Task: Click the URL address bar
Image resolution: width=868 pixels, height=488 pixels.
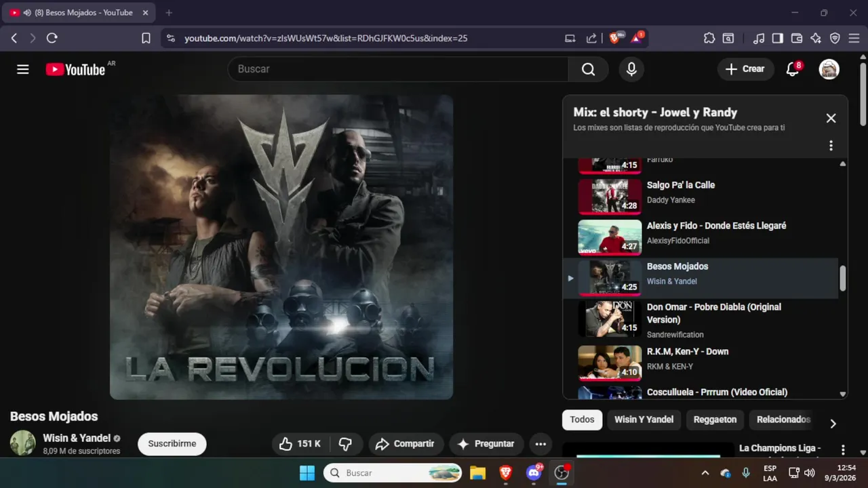Action: click(325, 39)
